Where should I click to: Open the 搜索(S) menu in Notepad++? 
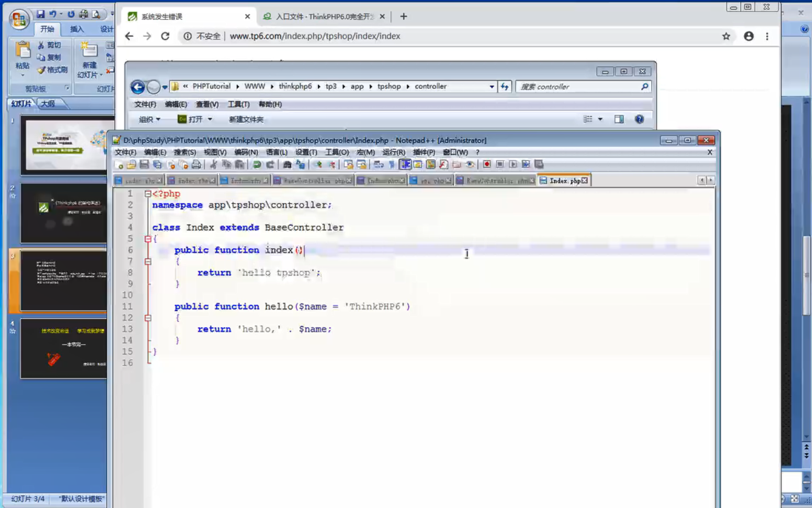click(185, 152)
